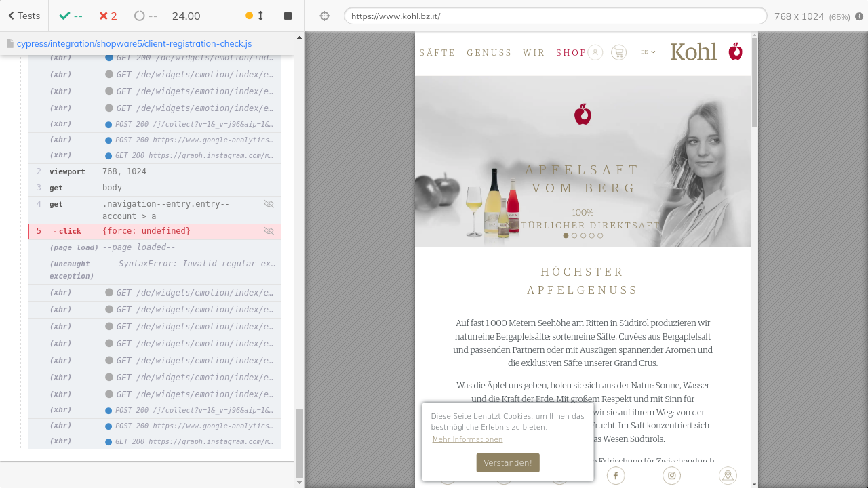Toggle hidden-element eye icon on click command
The width and height of the screenshot is (868, 488).
(269, 231)
